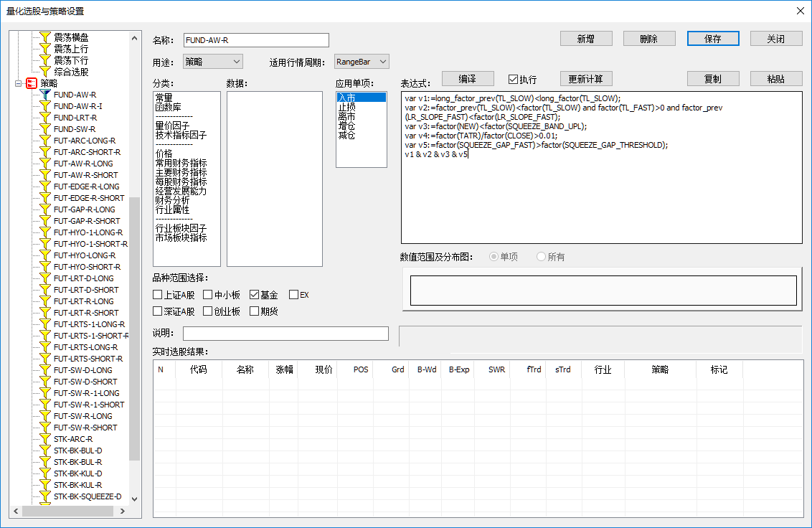Viewport: 812px width, 528px height.
Task: Select 函数库 in the 分类 list
Action: 169,108
